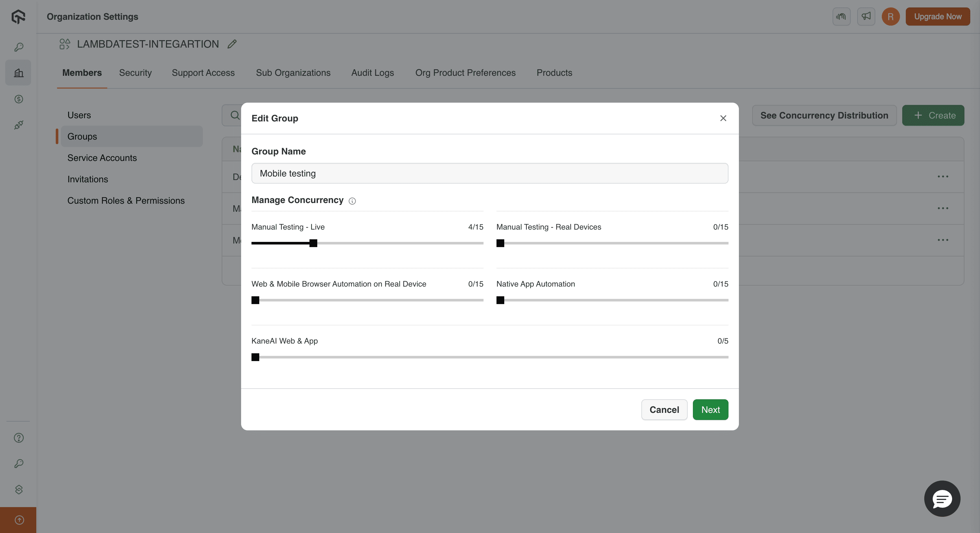Image resolution: width=980 pixels, height=533 pixels.
Task: Click the Next button in Edit Group dialog
Action: 710,409
